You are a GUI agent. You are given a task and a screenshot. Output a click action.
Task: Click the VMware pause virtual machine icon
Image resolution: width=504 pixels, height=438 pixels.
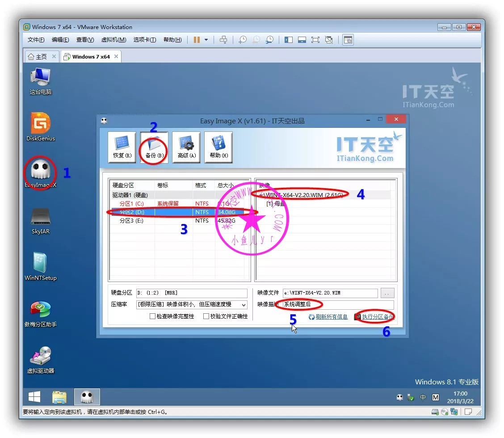[197, 40]
